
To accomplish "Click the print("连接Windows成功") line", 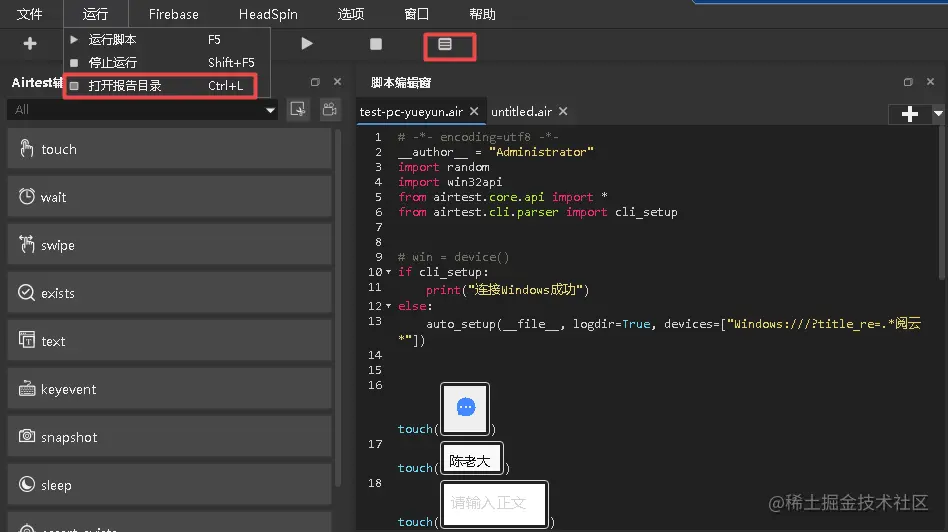I will (507, 290).
